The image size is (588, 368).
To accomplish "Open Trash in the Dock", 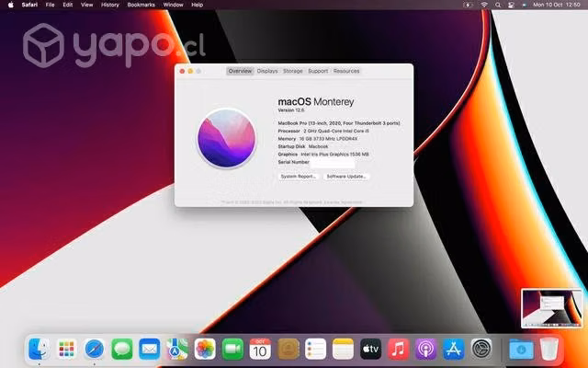I will (x=549, y=349).
